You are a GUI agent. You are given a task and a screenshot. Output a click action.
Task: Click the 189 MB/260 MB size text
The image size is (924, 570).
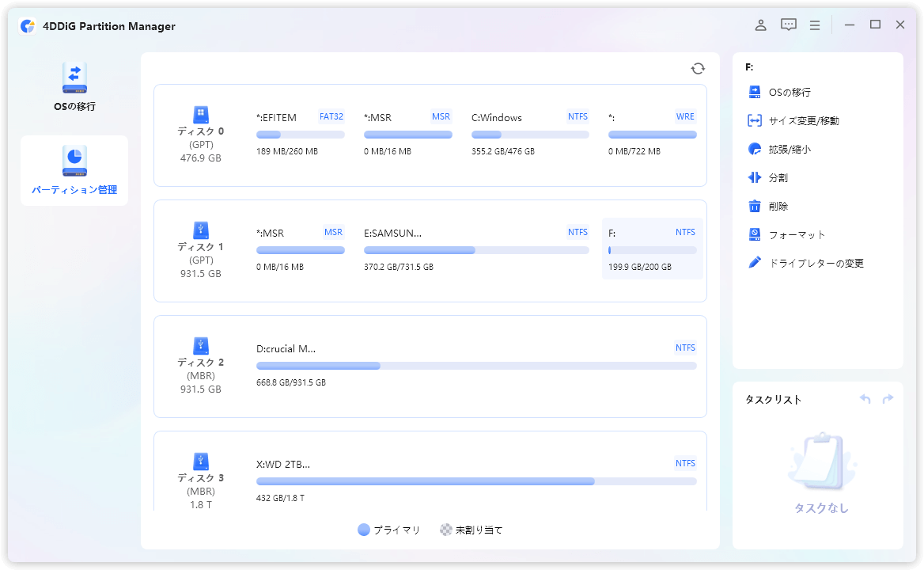(287, 151)
